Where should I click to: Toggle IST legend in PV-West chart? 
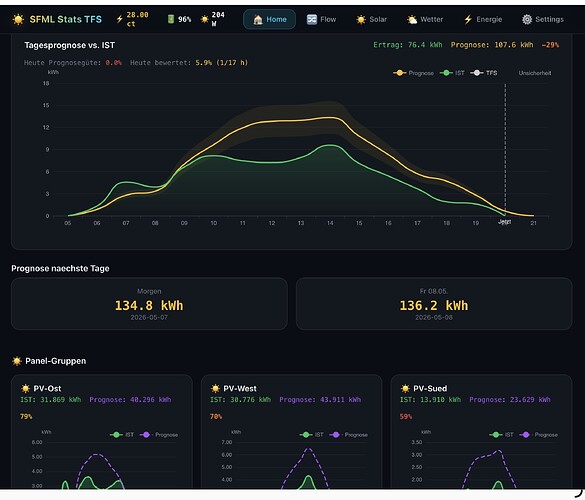click(312, 435)
